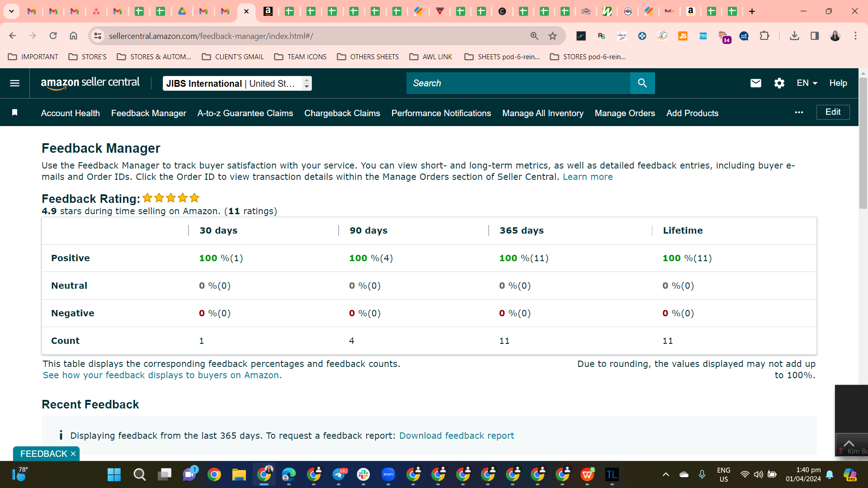The image size is (868, 488).
Task: Go back to the previous page
Action: coord(13,36)
